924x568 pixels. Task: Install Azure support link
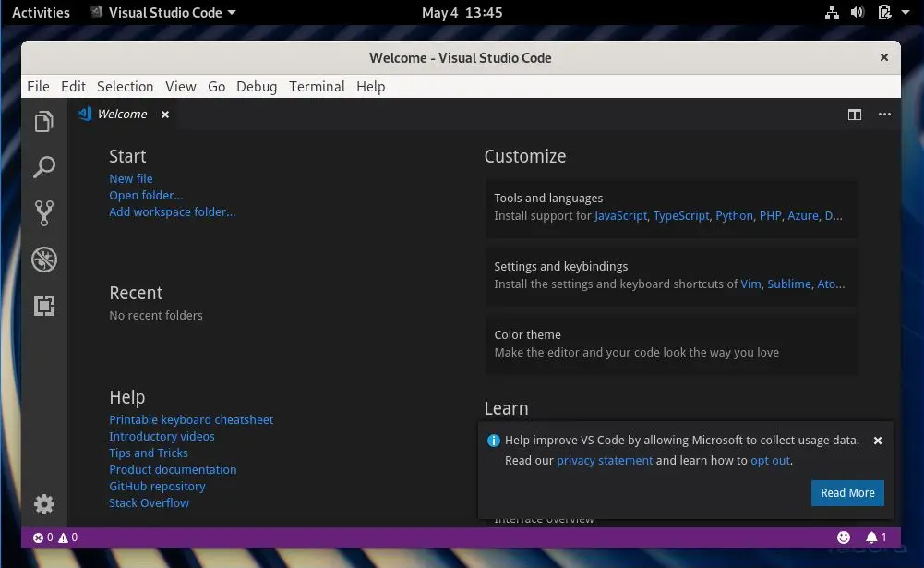tap(803, 216)
